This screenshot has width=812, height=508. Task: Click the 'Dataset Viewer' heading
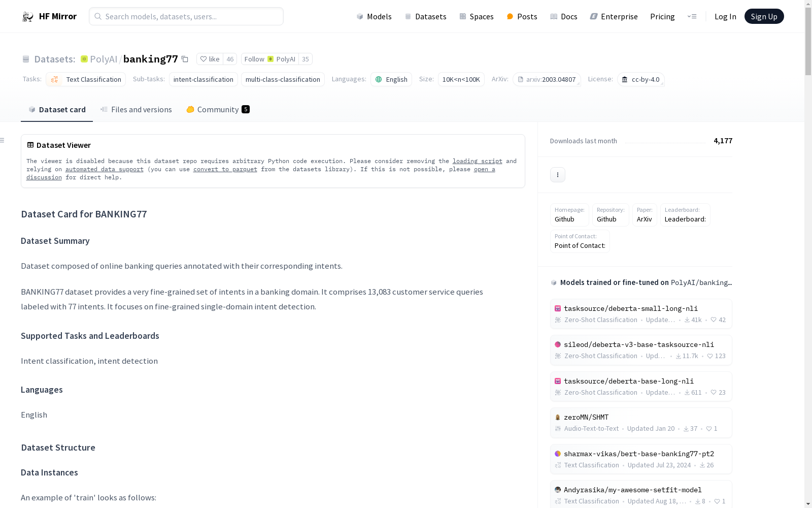(x=63, y=145)
